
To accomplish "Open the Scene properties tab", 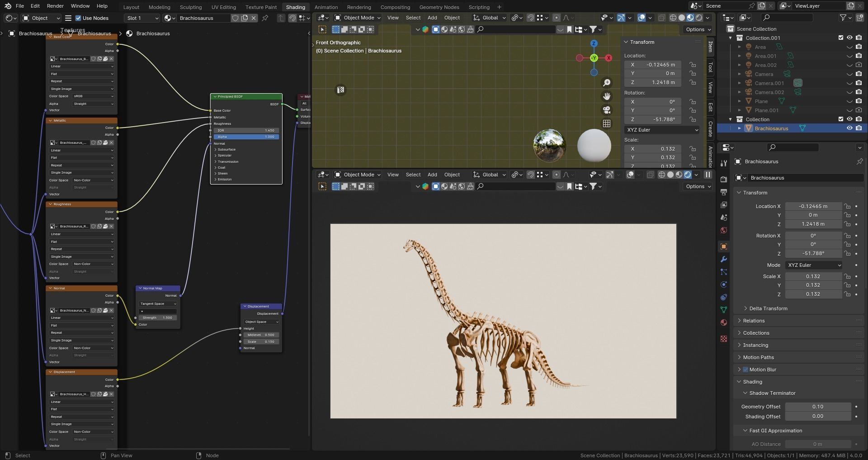I will click(724, 218).
